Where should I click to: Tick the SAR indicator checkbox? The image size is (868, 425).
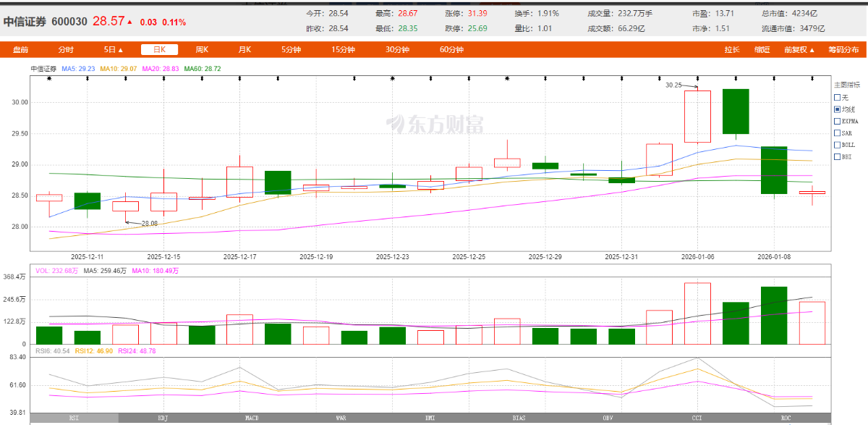pos(838,132)
